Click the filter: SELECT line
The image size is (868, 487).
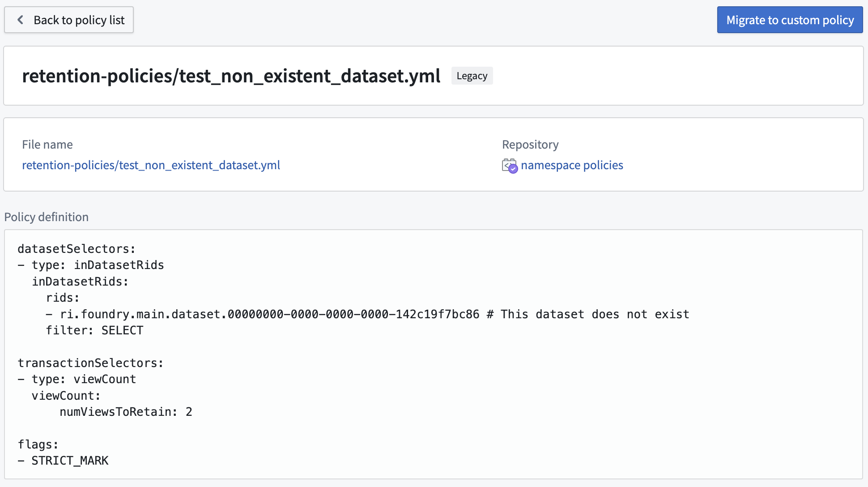[94, 330]
